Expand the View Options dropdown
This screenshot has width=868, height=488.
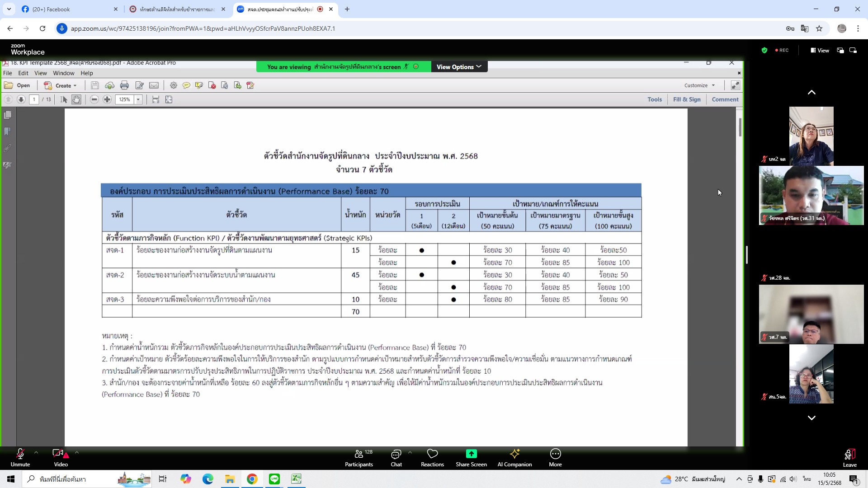[459, 67]
